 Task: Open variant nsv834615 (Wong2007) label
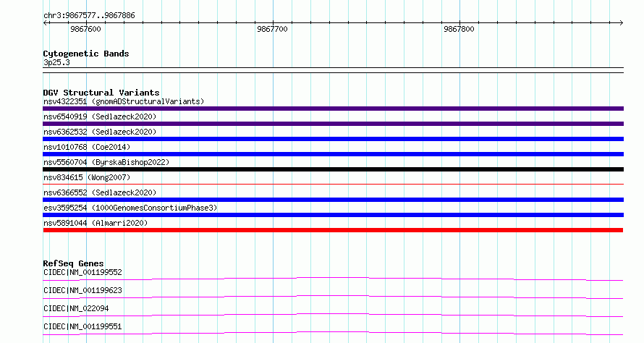click(x=87, y=177)
